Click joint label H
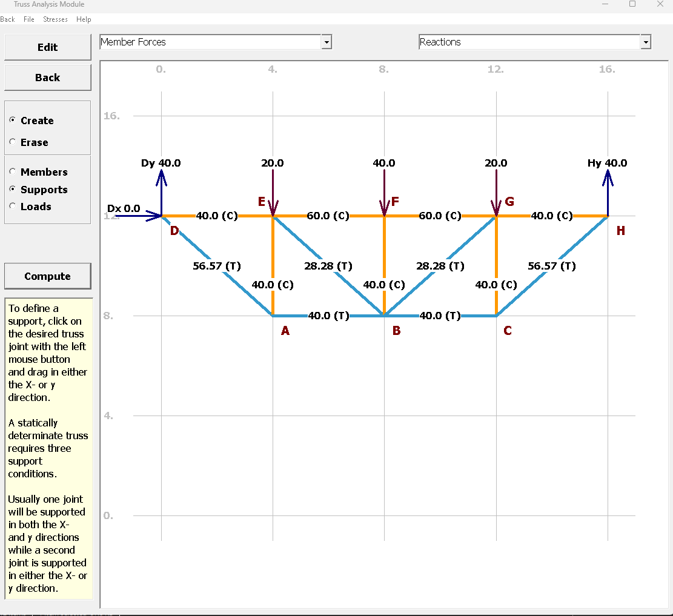 (621, 231)
